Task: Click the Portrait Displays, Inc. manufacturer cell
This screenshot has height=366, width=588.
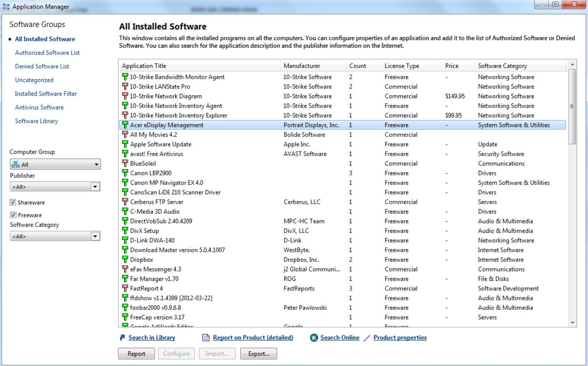Action: point(311,125)
